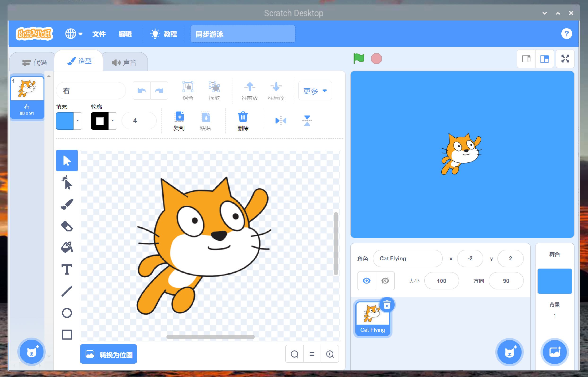Click the green flag to run
This screenshot has width=588, height=377.
pos(359,59)
